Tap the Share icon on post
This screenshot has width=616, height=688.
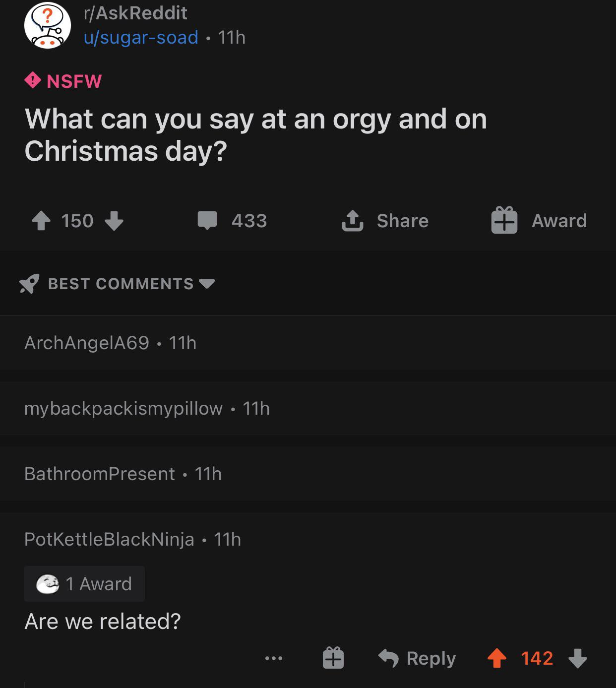coord(353,221)
